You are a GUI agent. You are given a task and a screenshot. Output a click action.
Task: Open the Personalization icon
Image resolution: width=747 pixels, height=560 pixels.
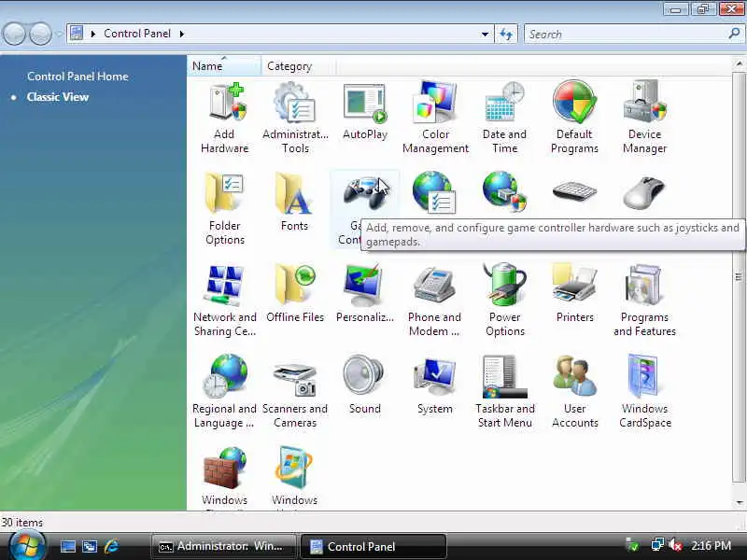pyautogui.click(x=364, y=285)
